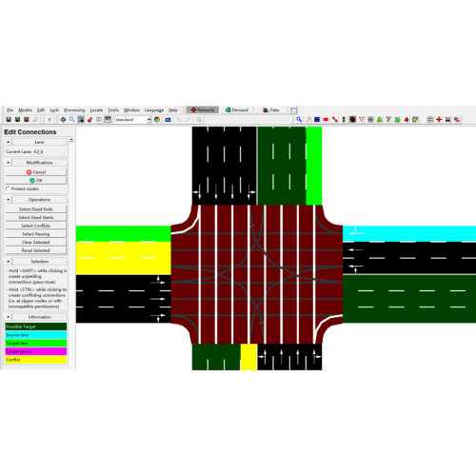Screen dimensions: 476x476
Task: Switch to Demand supermode
Action: [x=237, y=110]
